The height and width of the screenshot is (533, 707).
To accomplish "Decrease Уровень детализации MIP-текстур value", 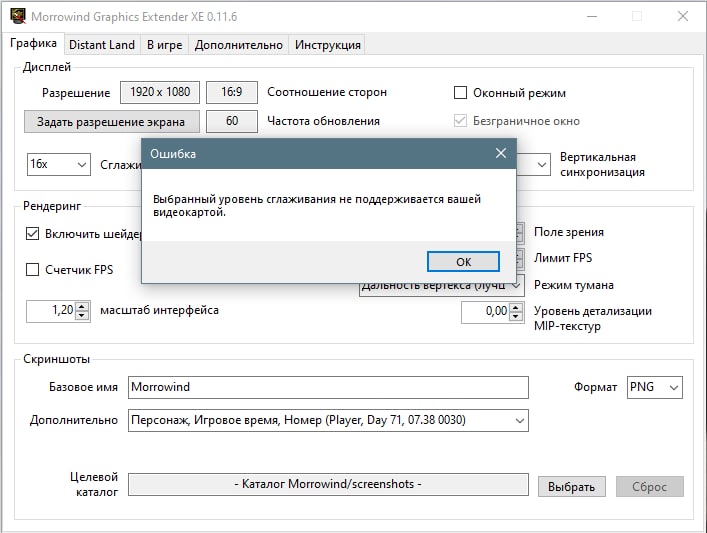I will coord(516,317).
